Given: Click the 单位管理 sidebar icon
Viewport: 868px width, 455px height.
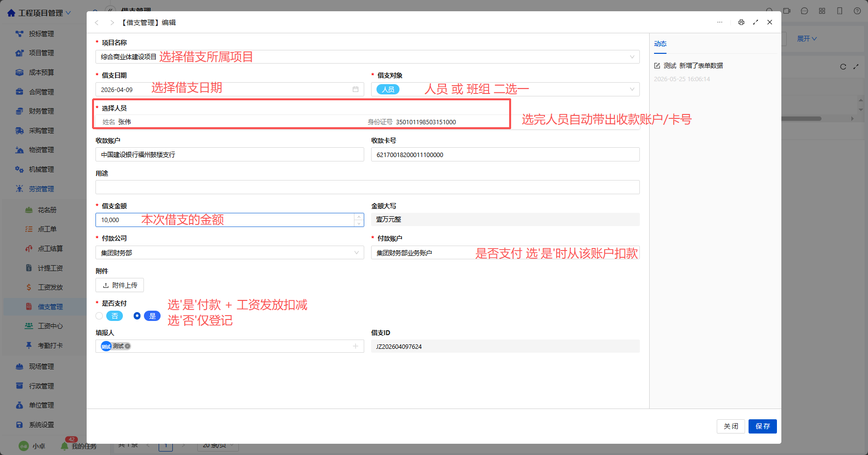Looking at the screenshot, I should 20,405.
